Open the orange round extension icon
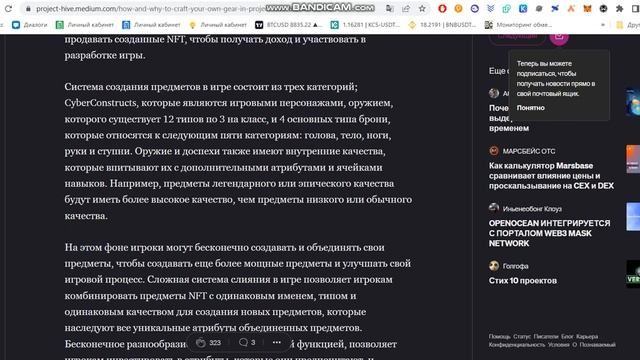 pyautogui.click(x=458, y=9)
